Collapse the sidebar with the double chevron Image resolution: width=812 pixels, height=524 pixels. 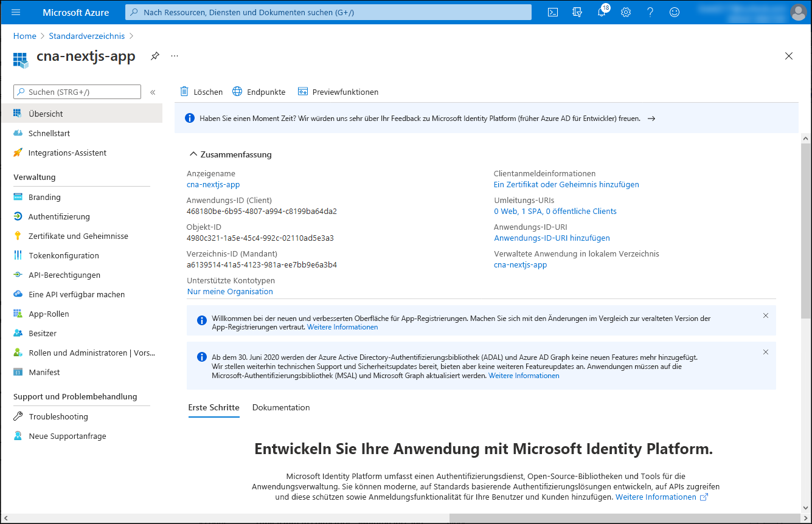[x=153, y=92]
